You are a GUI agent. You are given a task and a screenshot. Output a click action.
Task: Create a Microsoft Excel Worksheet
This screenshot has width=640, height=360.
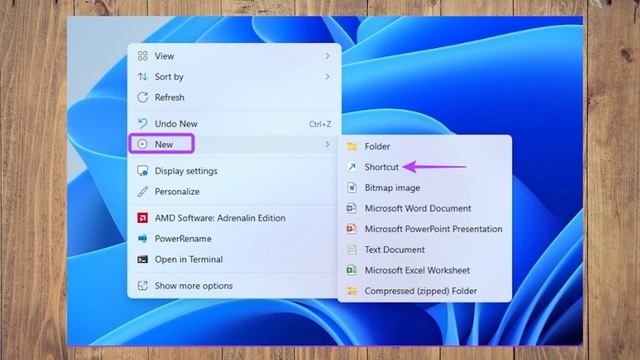[x=424, y=270]
